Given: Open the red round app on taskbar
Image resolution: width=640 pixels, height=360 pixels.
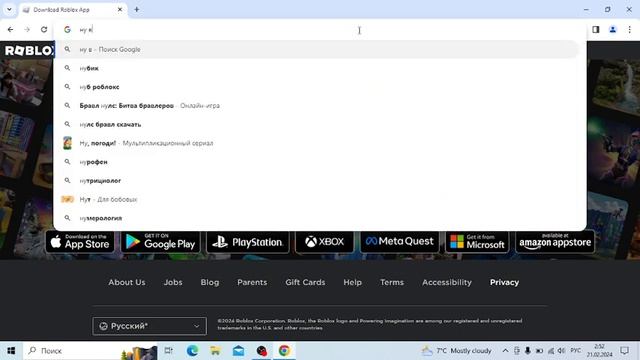Looking at the screenshot, I should (262, 351).
